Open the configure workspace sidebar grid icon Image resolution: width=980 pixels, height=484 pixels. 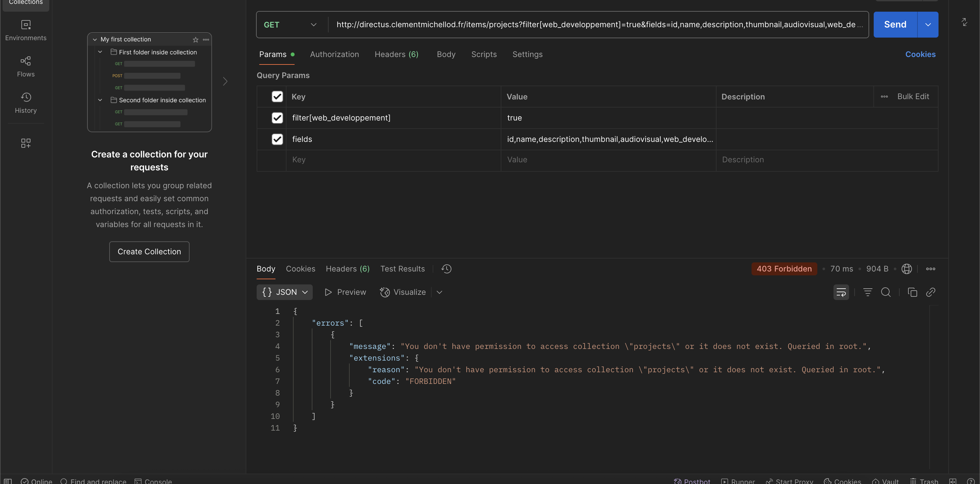pos(26,143)
